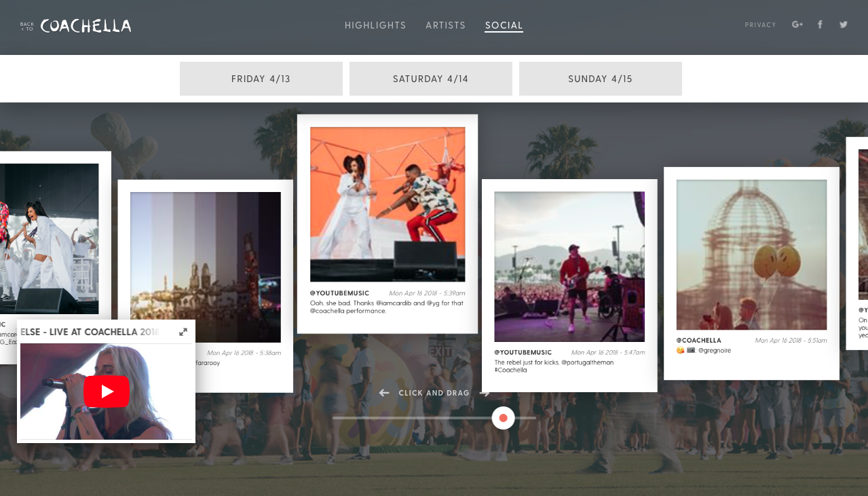Click the 'Ooh, she bad' caption text
The height and width of the screenshot is (496, 868).
[x=387, y=307]
